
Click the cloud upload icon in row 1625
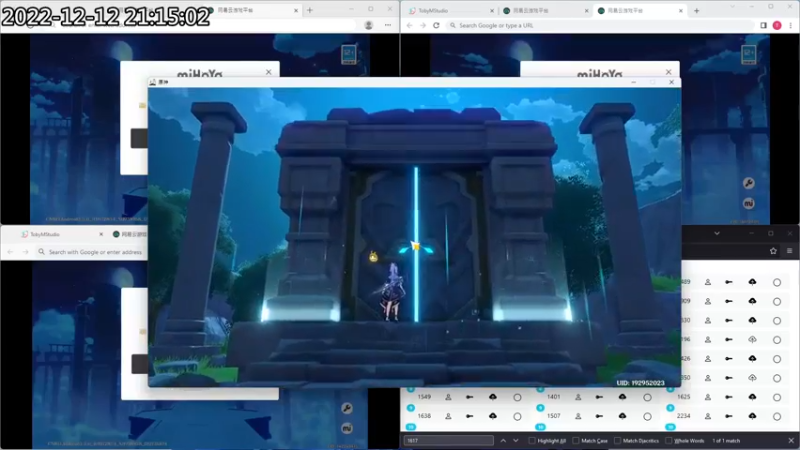[753, 397]
